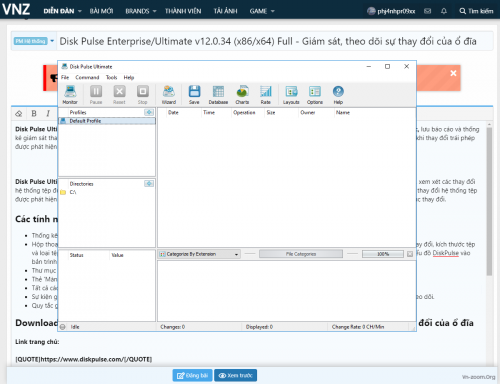Open the forum inbox envelope icon
The image size is (500, 384).
pos(428,11)
